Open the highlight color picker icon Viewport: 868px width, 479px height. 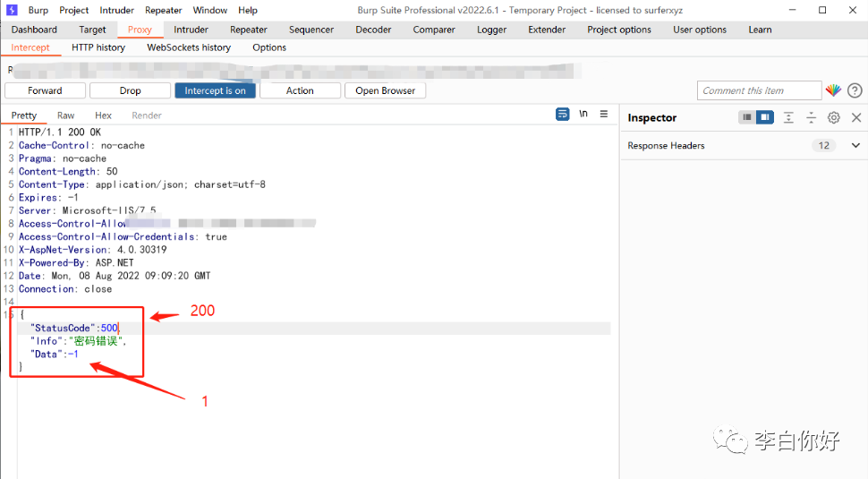click(x=833, y=90)
